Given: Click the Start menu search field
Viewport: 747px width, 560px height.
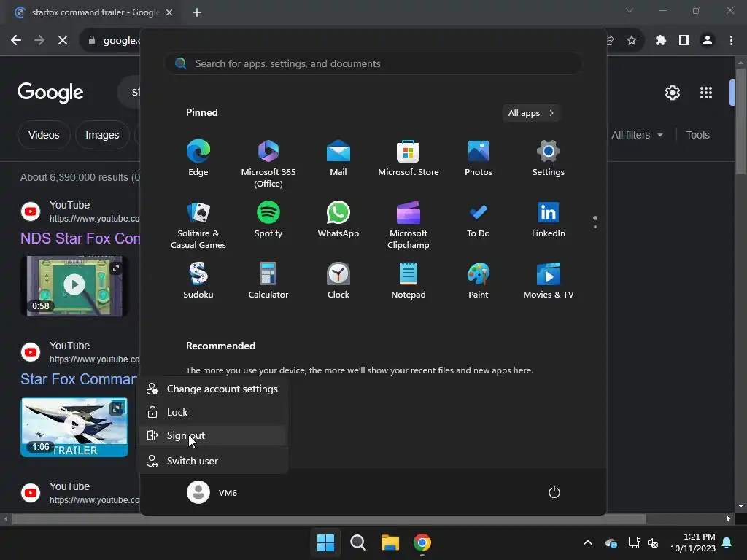Looking at the screenshot, I should click(x=373, y=63).
